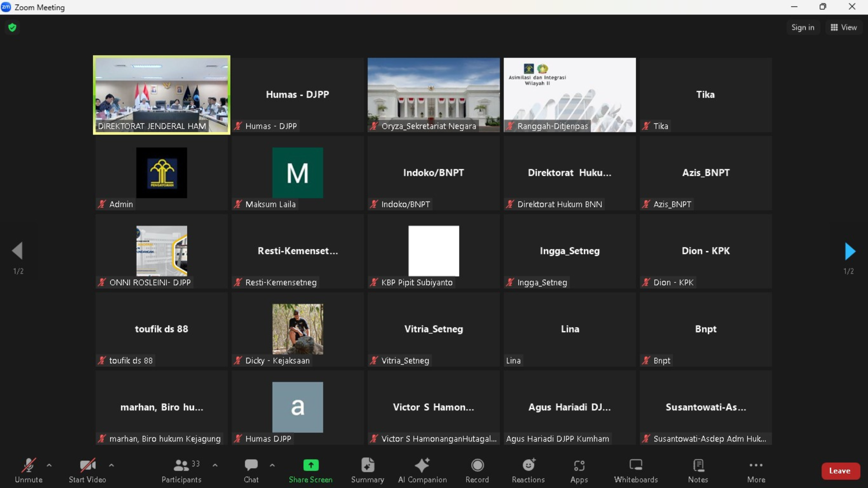Image resolution: width=868 pixels, height=488 pixels.
Task: Select the Indoko/BNPT participant tile
Action: [434, 173]
